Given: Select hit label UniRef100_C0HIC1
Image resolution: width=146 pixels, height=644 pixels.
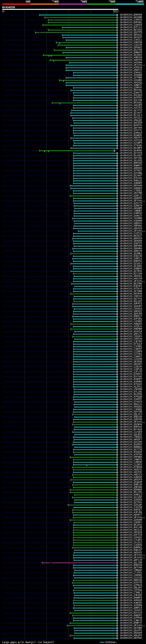Looking at the screenshot, I should [x=131, y=40].
